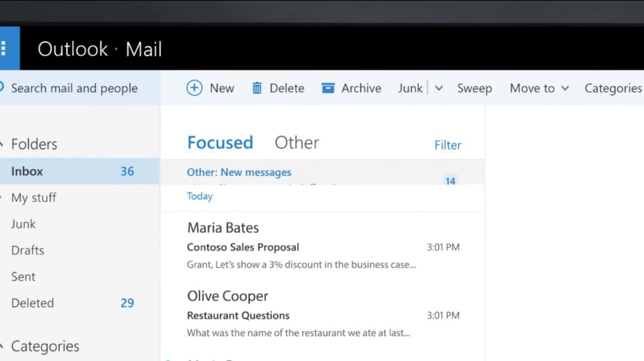The image size is (644, 361).
Task: Click the 3% discount preview text
Action: pyautogui.click(x=301, y=265)
